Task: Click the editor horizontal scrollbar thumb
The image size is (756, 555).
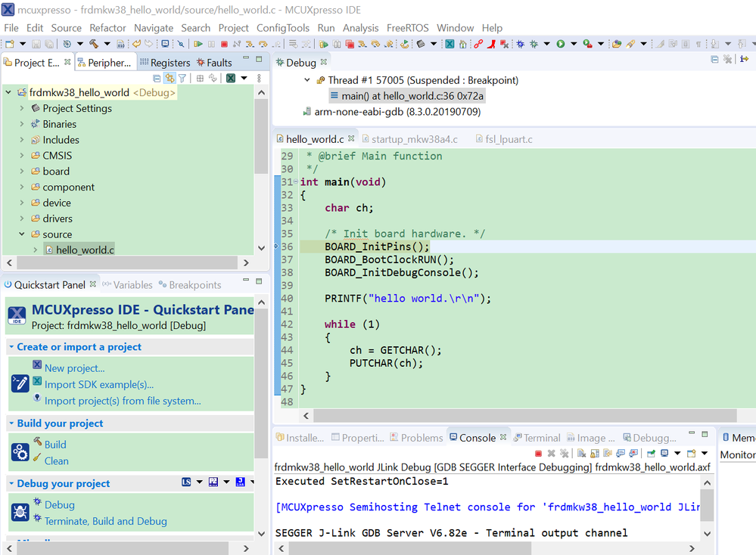Action: 524,415
